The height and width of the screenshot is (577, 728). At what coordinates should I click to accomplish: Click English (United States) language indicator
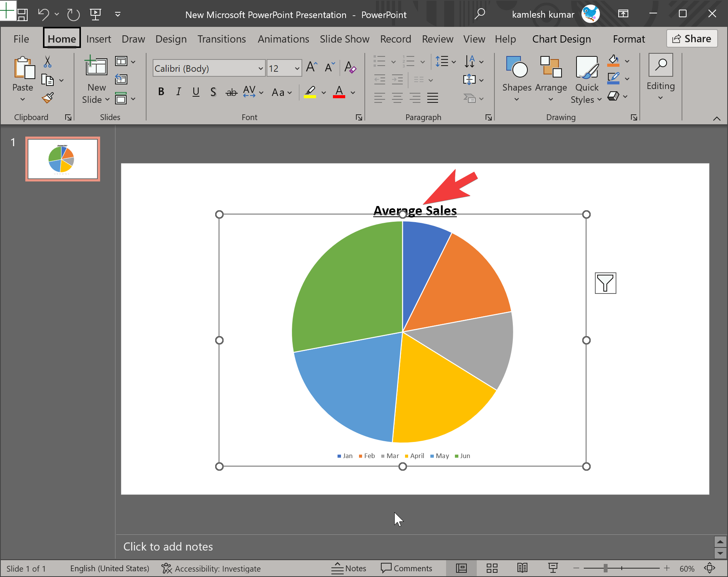pos(110,568)
